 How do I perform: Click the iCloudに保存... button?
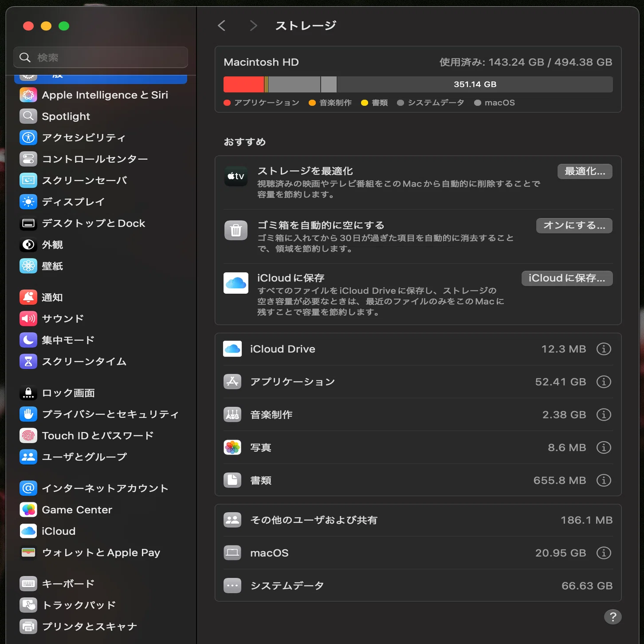coord(567,279)
